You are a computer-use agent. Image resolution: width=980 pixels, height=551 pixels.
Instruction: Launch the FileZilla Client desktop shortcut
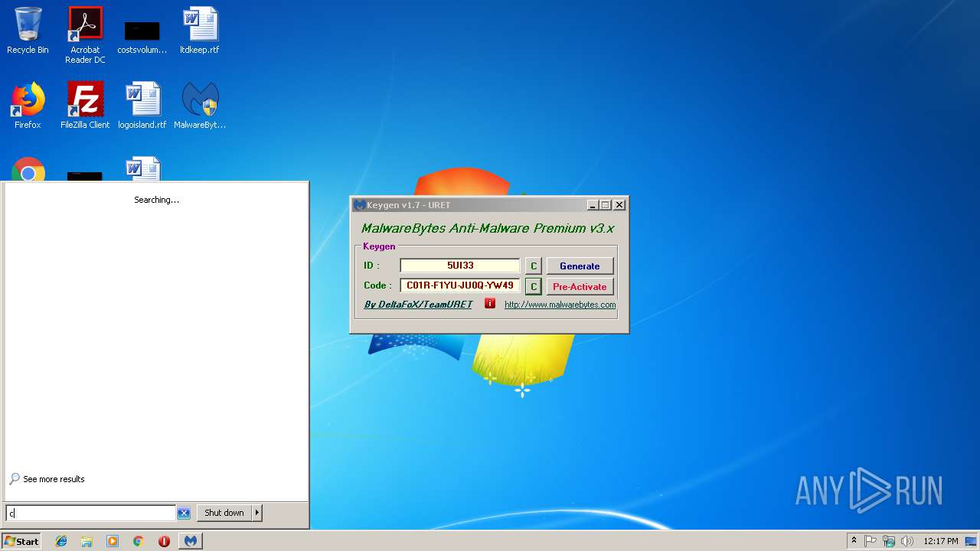[x=85, y=106]
